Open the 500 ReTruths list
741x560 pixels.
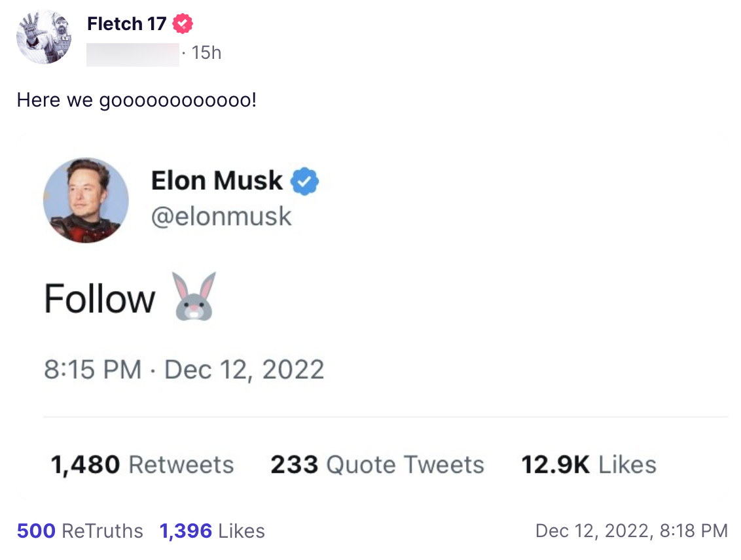80,531
